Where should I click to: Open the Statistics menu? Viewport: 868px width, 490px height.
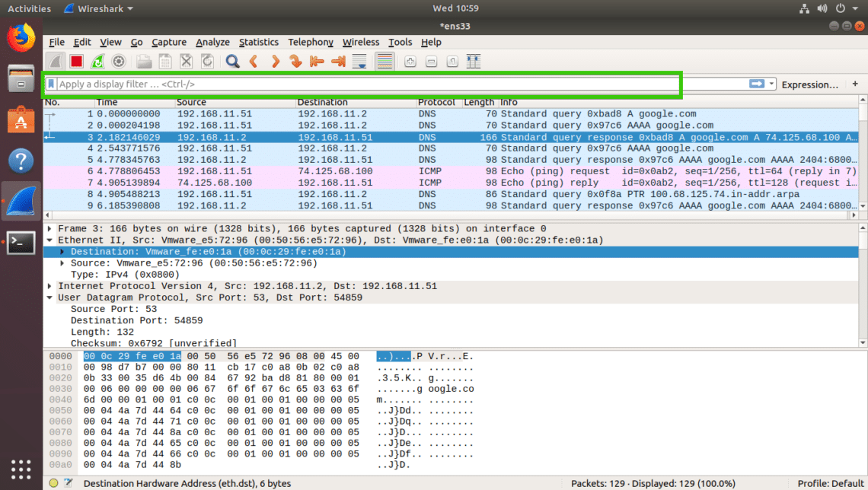258,43
